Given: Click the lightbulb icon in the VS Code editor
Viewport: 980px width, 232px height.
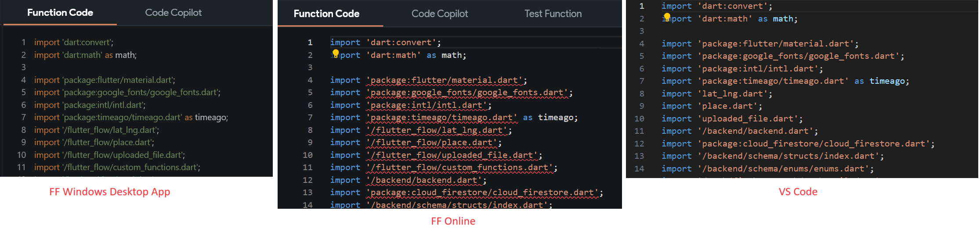Looking at the screenshot, I should (667, 17).
